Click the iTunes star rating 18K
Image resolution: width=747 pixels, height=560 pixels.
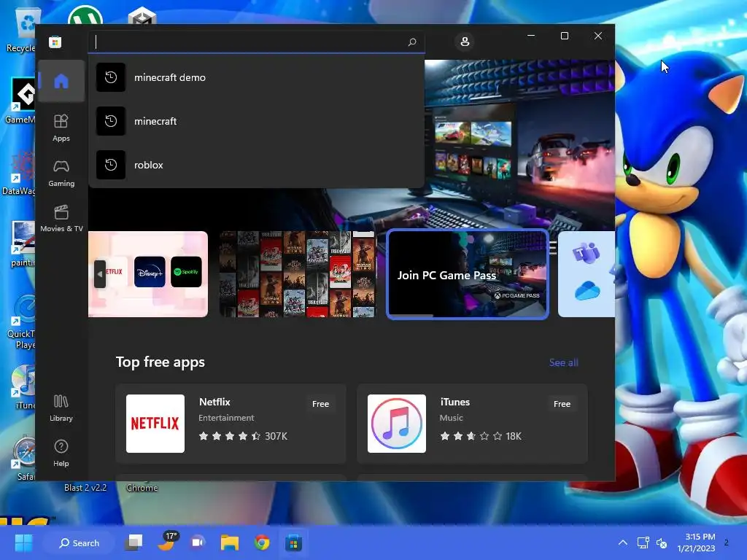(481, 436)
